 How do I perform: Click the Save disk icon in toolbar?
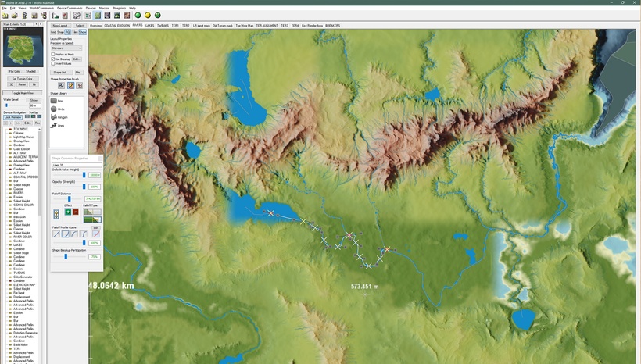click(x=34, y=16)
